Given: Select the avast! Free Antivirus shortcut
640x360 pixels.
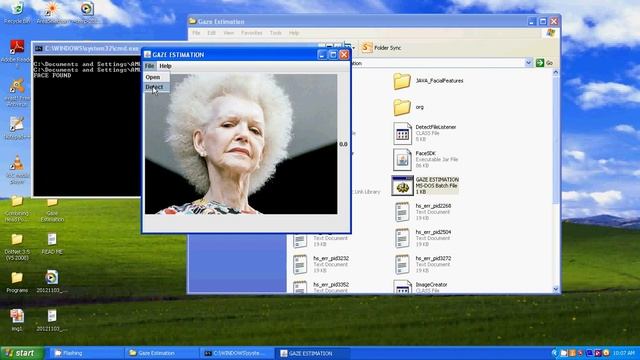Looking at the screenshot, I should tap(17, 93).
